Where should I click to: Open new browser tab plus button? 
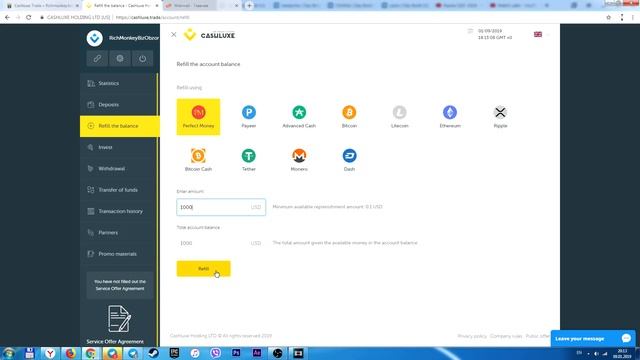[249, 6]
